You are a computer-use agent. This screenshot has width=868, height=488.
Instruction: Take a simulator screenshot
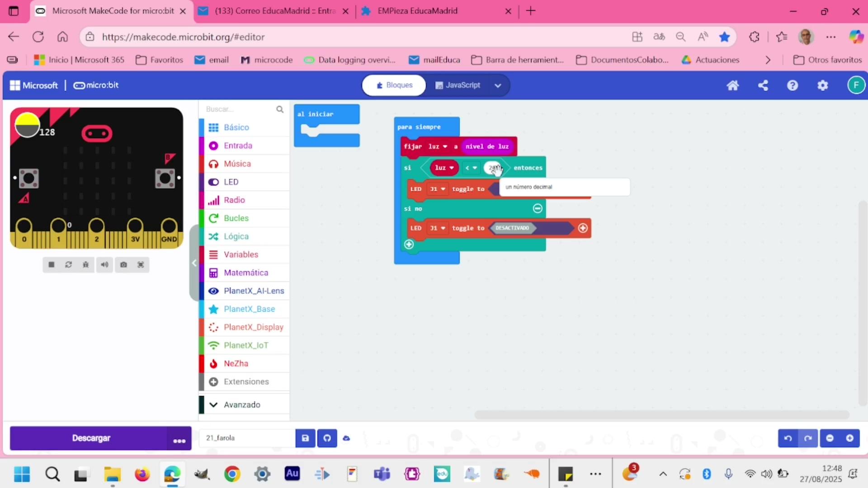tap(123, 265)
